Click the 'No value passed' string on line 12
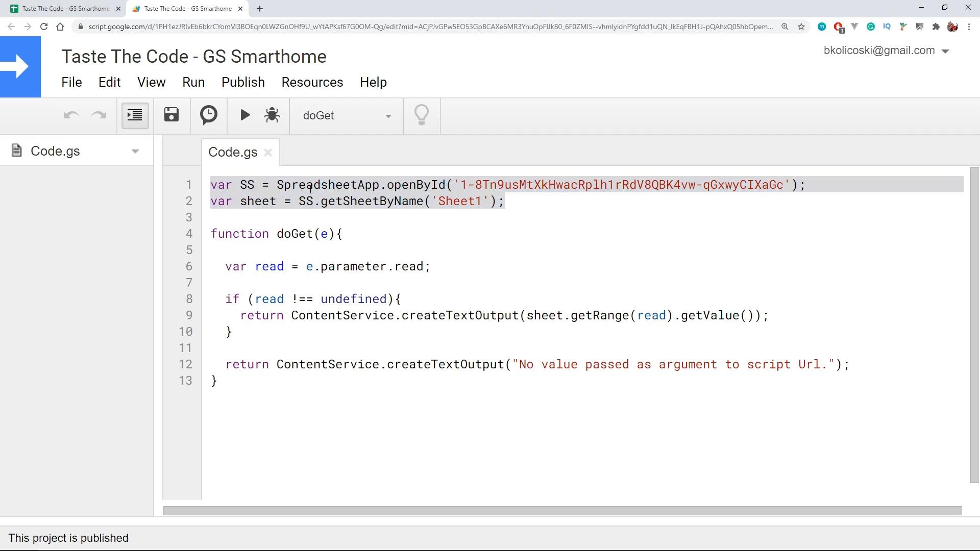 tap(673, 364)
